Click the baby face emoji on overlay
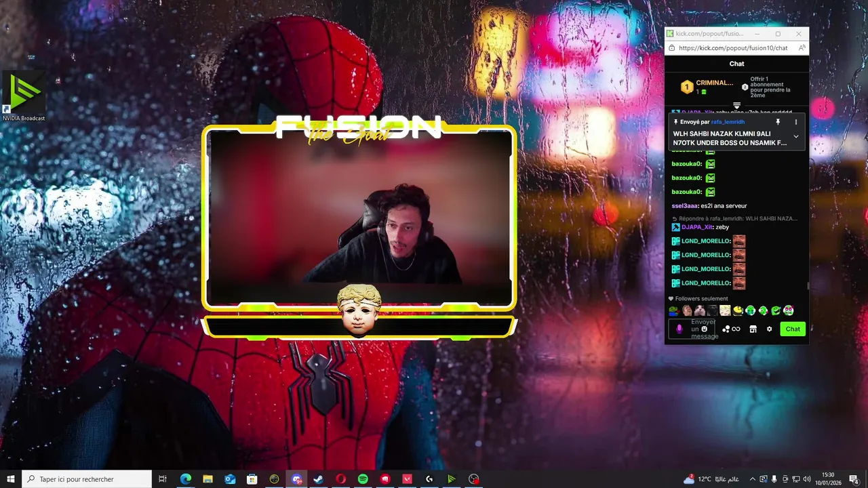Screen dimensions: 868x488 coord(359,310)
